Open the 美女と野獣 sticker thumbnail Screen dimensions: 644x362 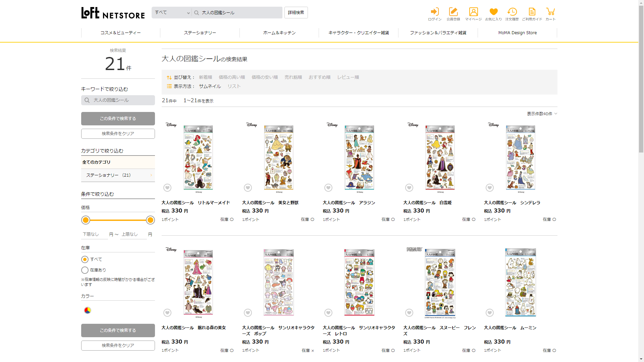[279, 158]
